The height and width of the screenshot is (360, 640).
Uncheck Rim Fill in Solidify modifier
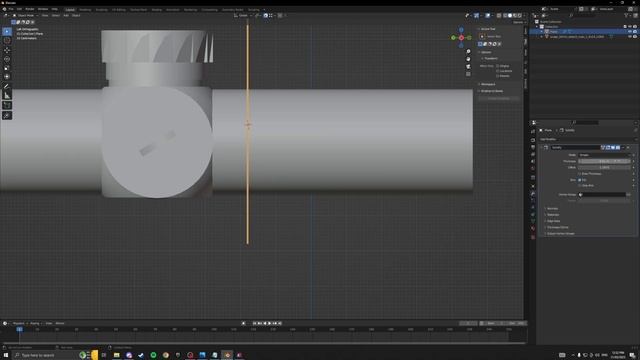(579, 180)
